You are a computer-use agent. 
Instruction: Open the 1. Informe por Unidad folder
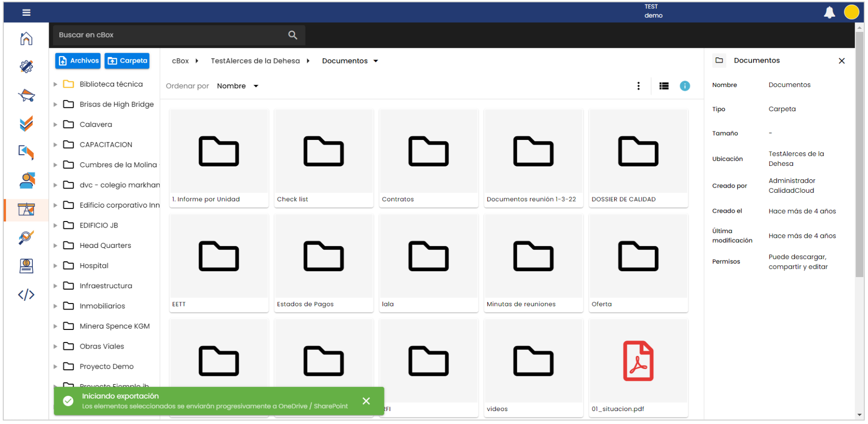pyautogui.click(x=219, y=158)
